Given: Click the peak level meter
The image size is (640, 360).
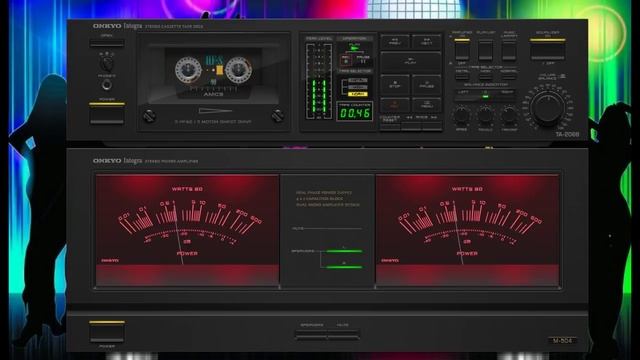Looking at the screenshot, I should tap(319, 82).
